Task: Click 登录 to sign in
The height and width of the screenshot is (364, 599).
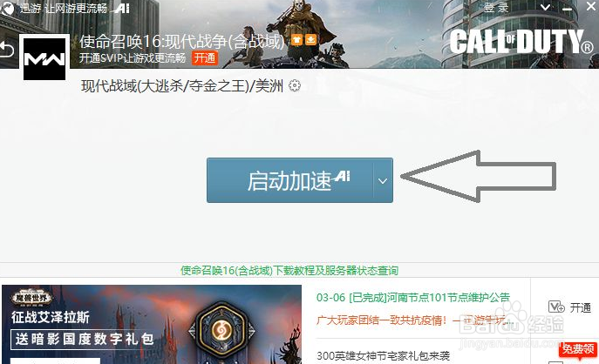Action: click(x=496, y=7)
